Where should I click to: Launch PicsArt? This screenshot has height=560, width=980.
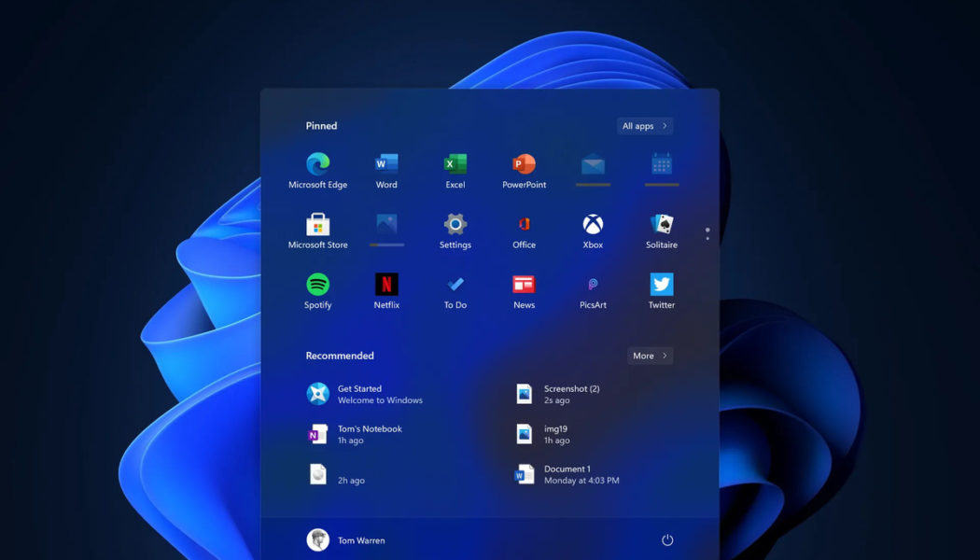click(x=592, y=289)
